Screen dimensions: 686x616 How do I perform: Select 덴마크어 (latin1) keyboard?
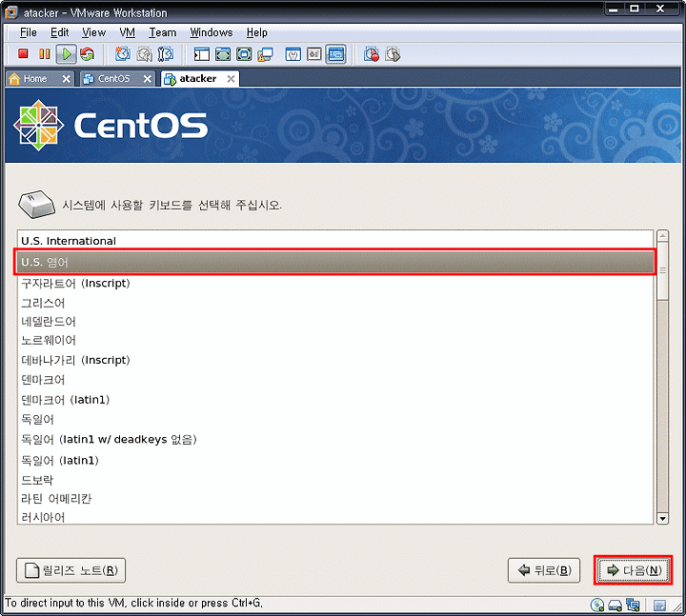pos(335,400)
